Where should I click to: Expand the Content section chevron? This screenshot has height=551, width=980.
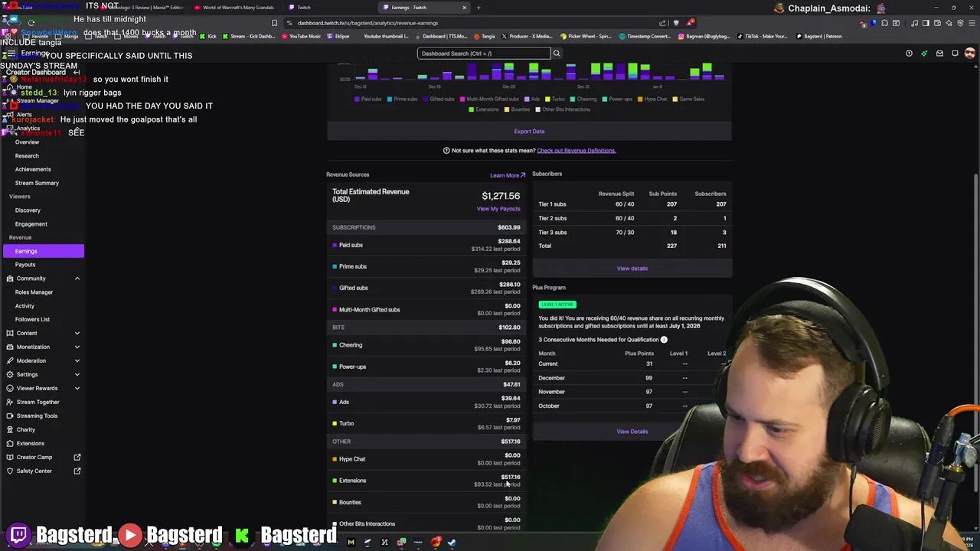(77, 333)
